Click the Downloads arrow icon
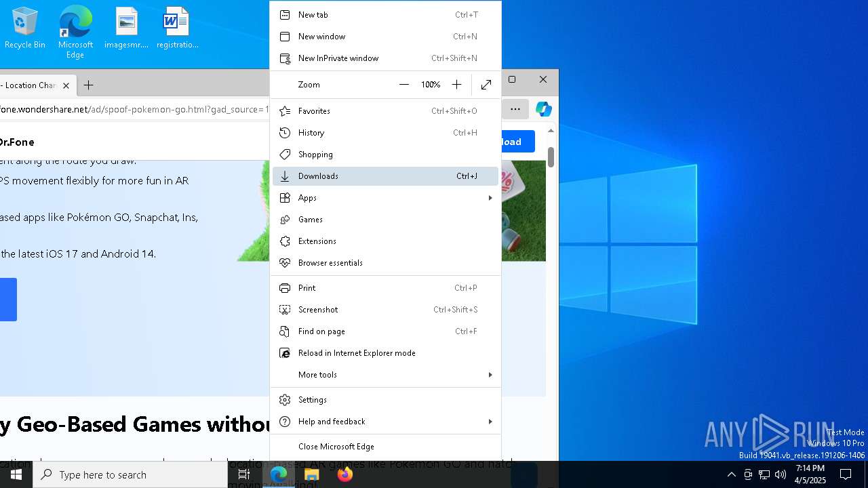Screen dimensions: 868x488 coord(285,176)
